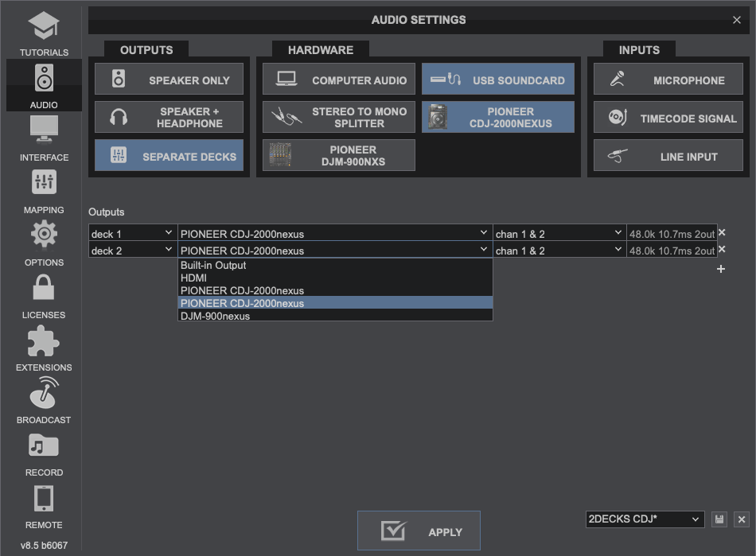Click the HARDWARE section header tab
The image size is (756, 556).
tap(321, 49)
